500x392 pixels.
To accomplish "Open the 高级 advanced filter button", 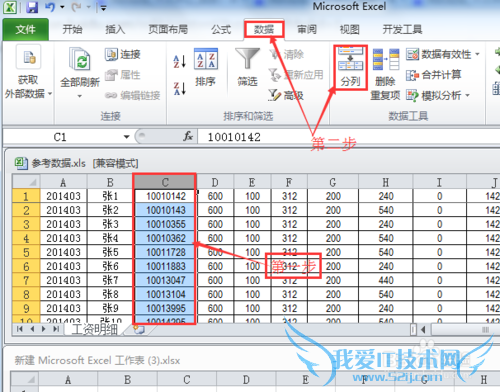I will pos(286,96).
